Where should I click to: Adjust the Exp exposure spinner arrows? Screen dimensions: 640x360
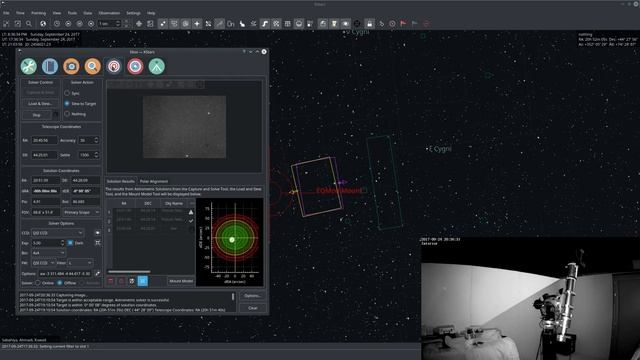click(62, 242)
